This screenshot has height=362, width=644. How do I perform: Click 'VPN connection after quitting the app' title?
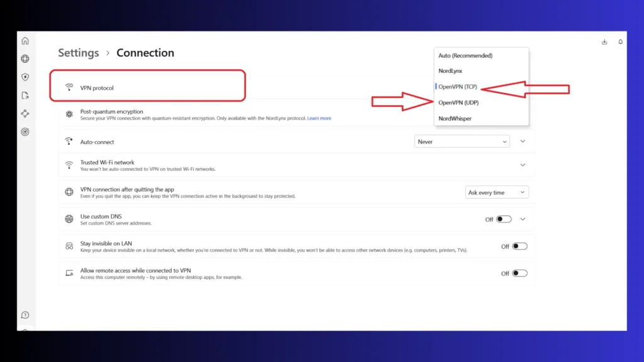[127, 190]
